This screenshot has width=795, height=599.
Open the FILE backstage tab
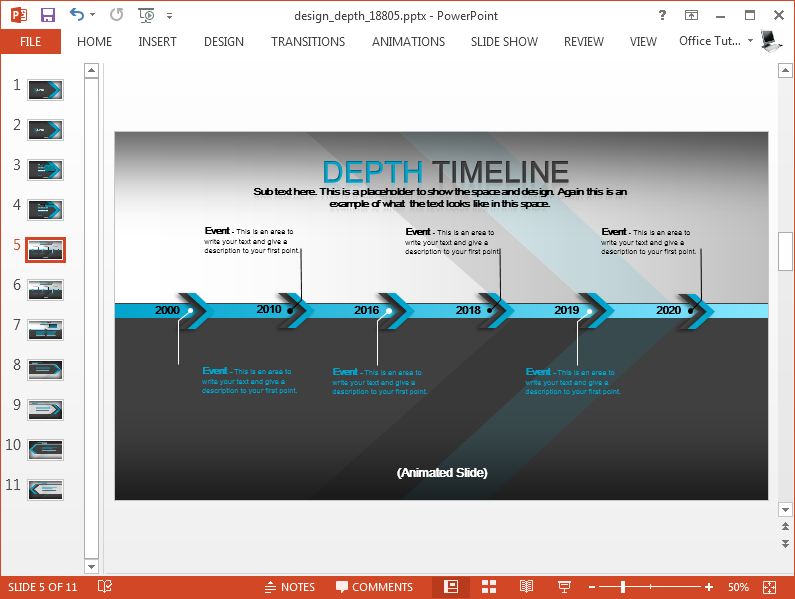30,42
